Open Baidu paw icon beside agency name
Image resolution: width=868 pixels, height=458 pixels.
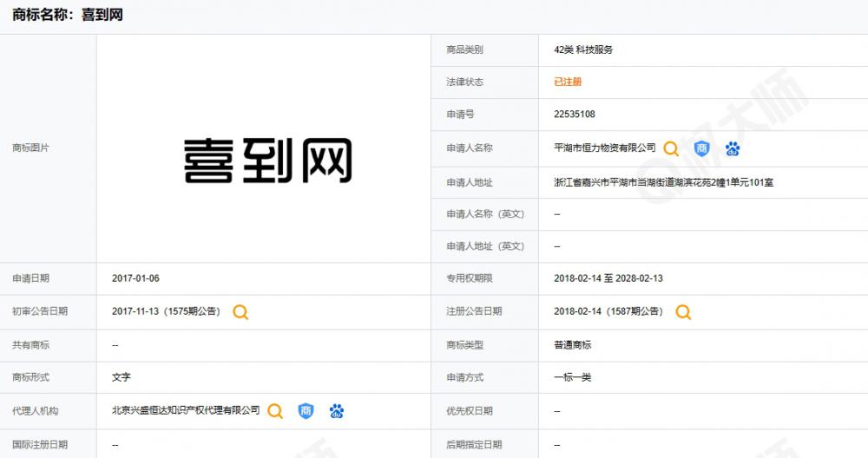click(x=337, y=411)
